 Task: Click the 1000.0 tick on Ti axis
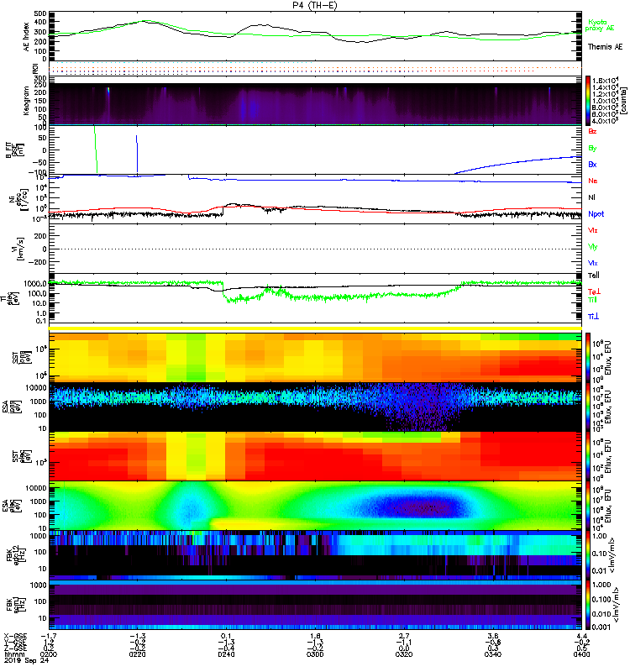coord(35,284)
